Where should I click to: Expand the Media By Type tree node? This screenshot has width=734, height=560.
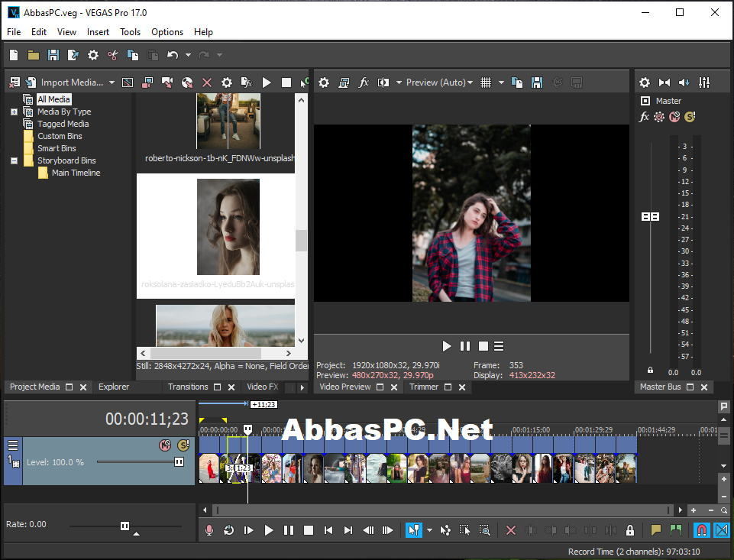tap(14, 112)
